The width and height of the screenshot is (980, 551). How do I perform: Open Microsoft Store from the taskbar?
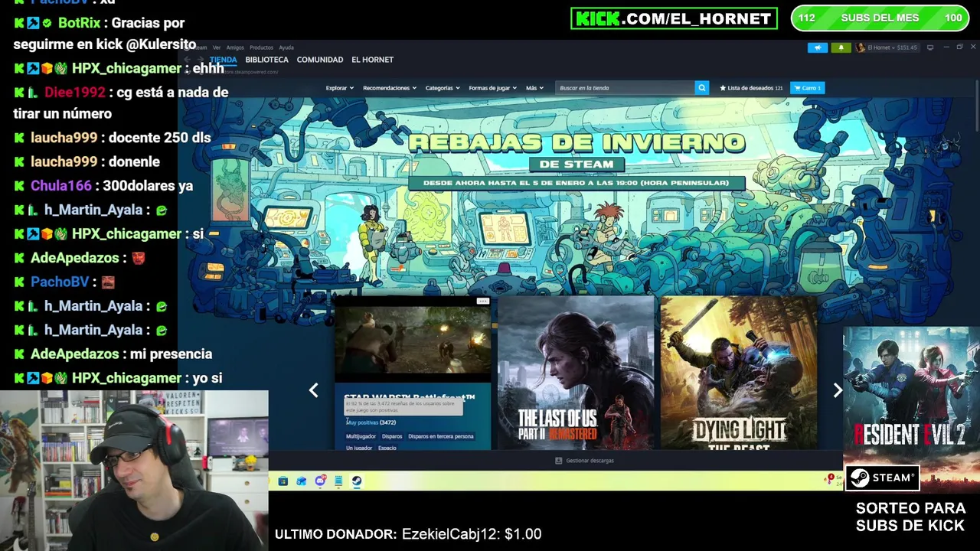click(283, 481)
